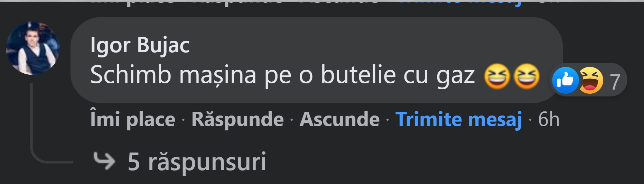Image resolution: width=644 pixels, height=184 pixels.
Task: Reply using Răspunde under Igor's comment
Action: pos(237,120)
